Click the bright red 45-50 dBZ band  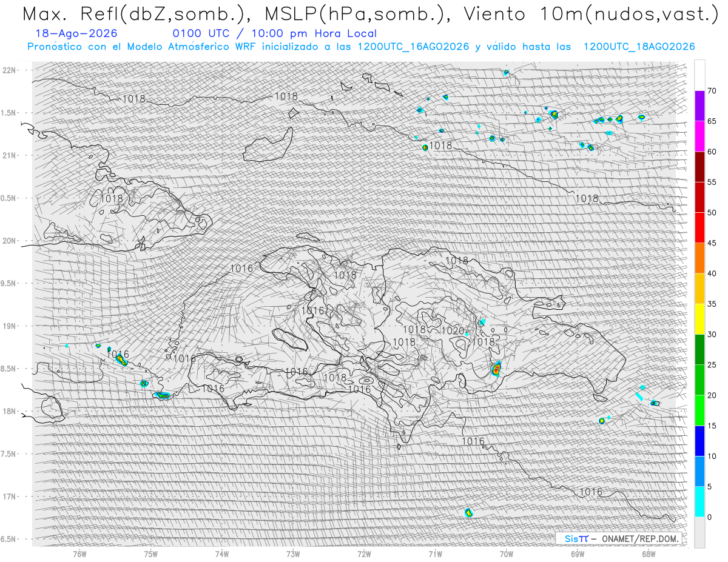(x=699, y=228)
